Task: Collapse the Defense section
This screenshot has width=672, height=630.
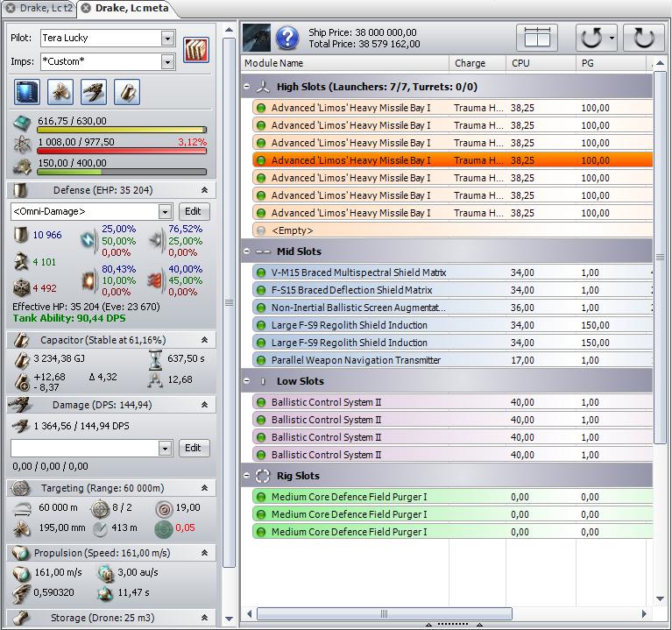Action: tap(205, 190)
